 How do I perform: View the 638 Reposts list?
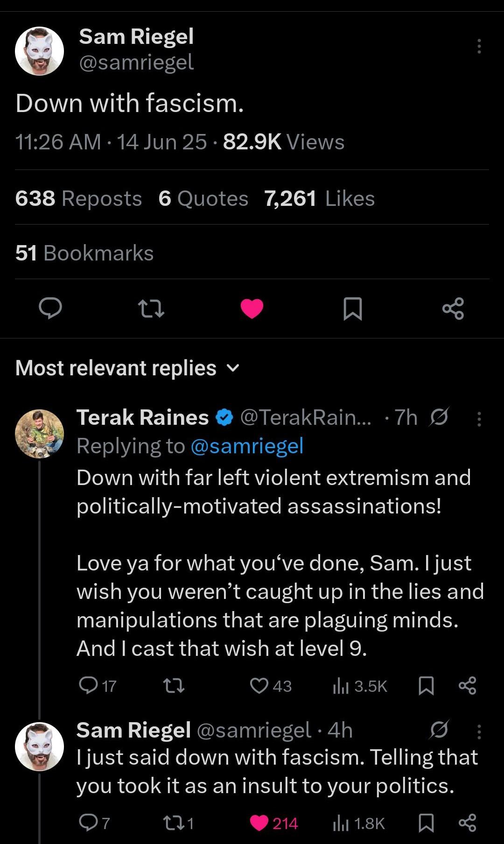click(x=78, y=198)
